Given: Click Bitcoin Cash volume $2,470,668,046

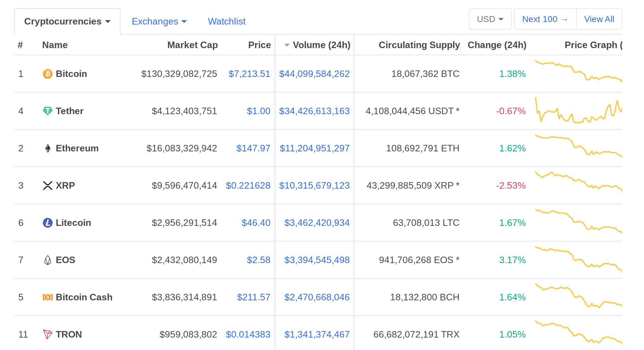Looking at the screenshot, I should 317,297.
